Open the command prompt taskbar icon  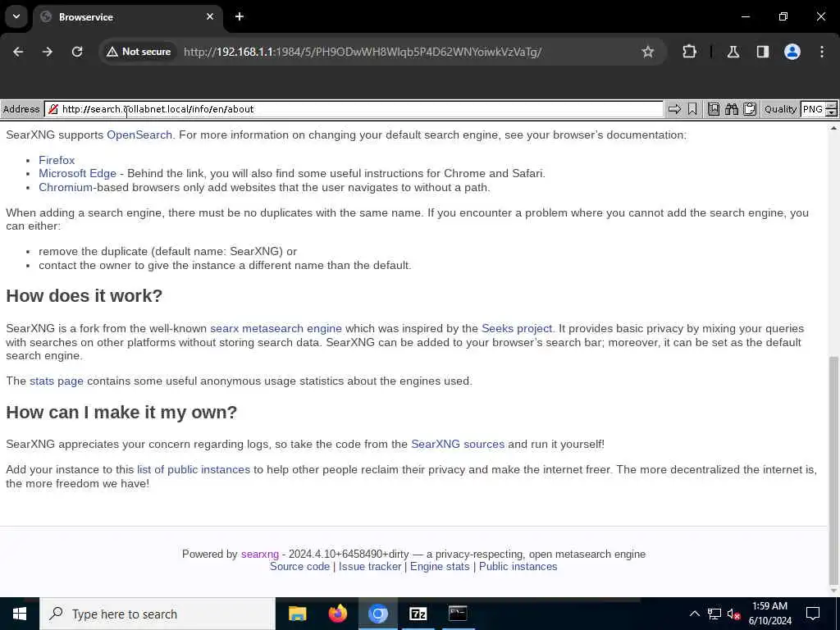tap(458, 614)
